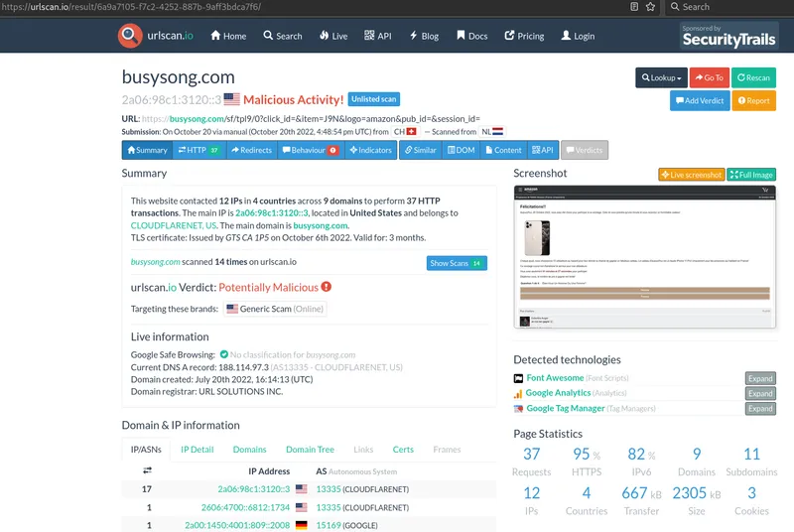Open the Certs tab

point(403,450)
